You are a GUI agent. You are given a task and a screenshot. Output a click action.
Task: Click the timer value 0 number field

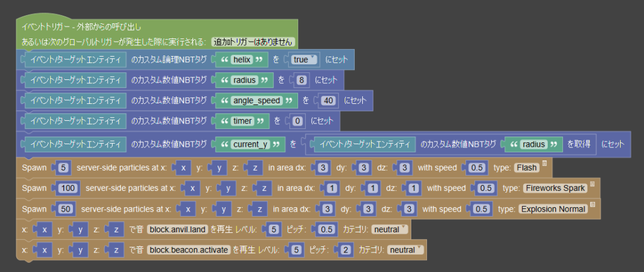(x=297, y=120)
